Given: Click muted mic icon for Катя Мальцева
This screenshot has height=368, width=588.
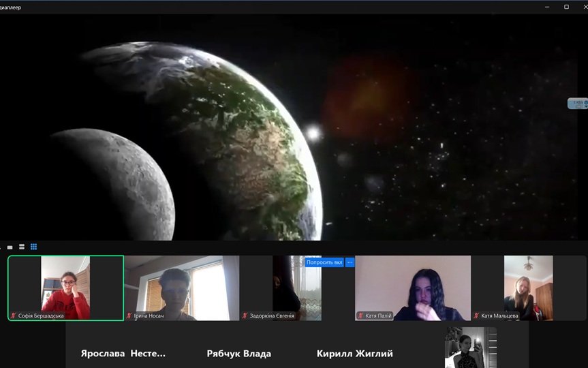Looking at the screenshot, I should click(476, 316).
